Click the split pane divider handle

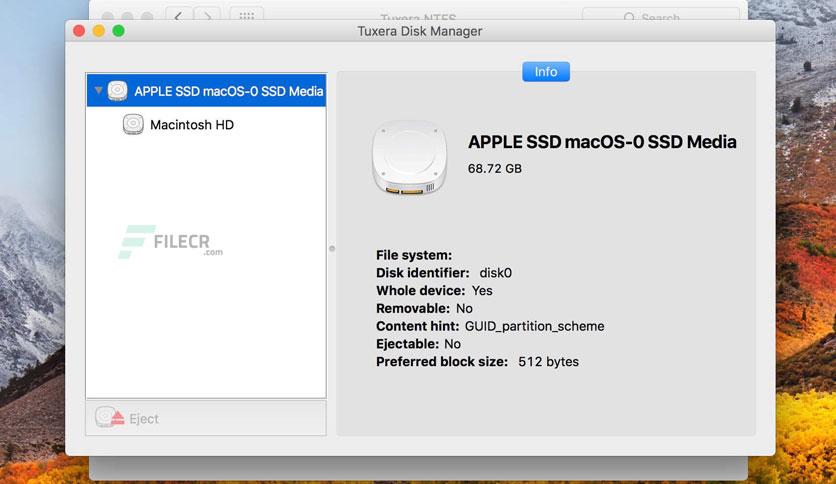coord(332,248)
